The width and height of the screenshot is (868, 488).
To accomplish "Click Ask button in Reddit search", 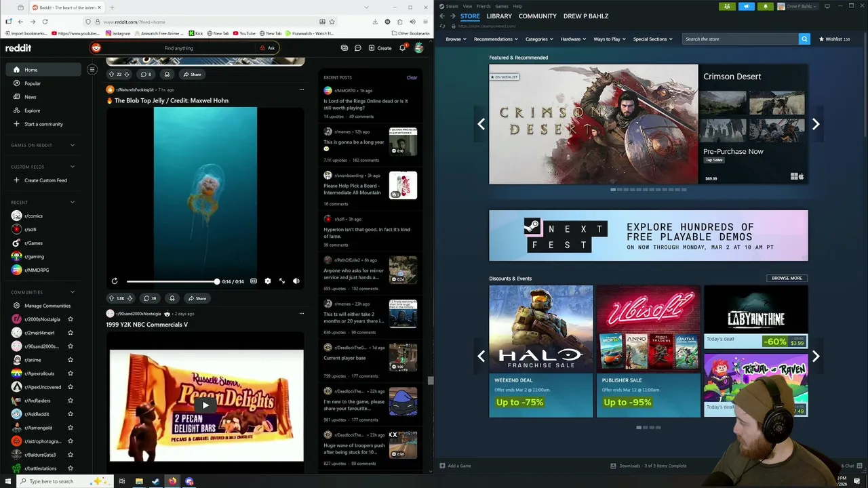I will pyautogui.click(x=268, y=48).
